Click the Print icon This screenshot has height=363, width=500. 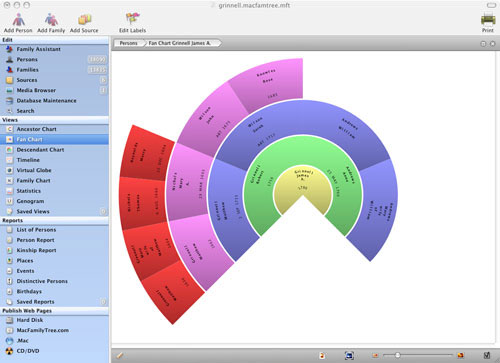pyautogui.click(x=488, y=22)
